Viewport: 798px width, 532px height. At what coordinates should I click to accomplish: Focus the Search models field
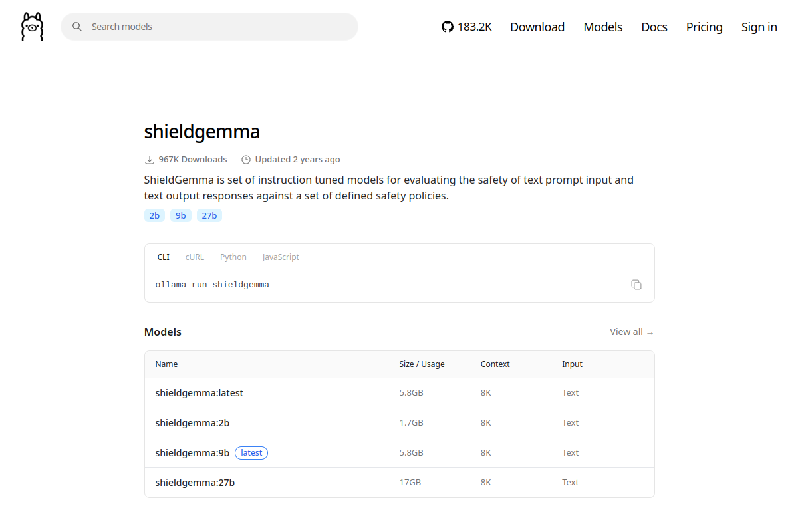(x=209, y=27)
